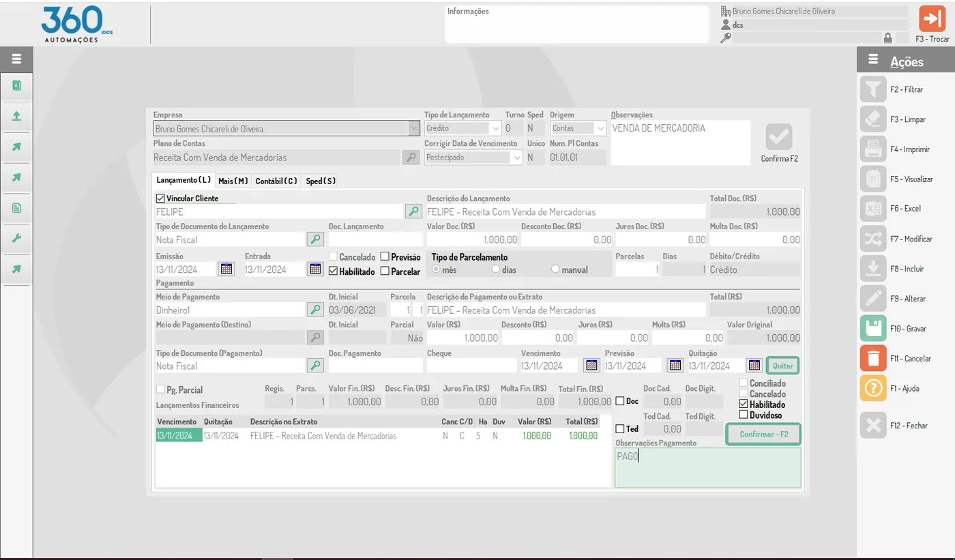Image resolution: width=955 pixels, height=560 pixels.
Task: Search Plano de Contas with magnifier icon
Action: click(x=411, y=158)
